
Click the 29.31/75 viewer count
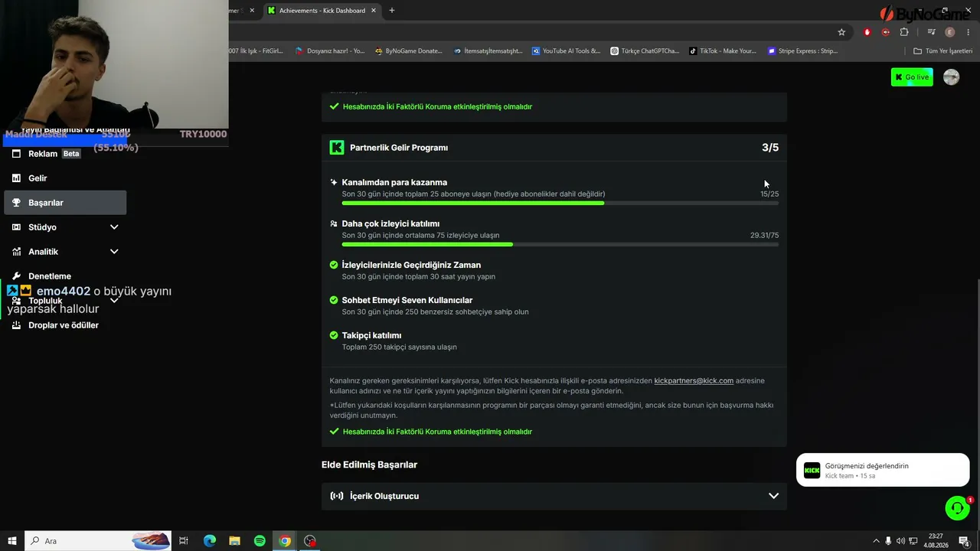point(764,236)
